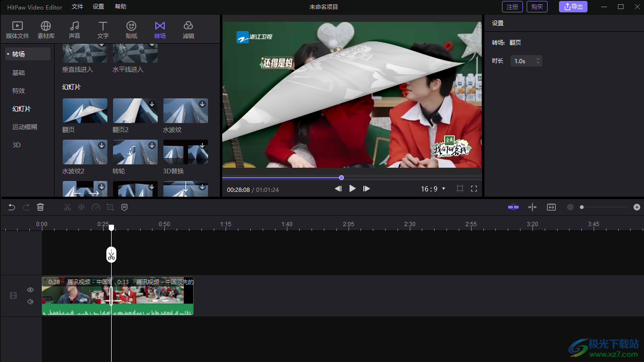The width and height of the screenshot is (644, 362).
Task: Fit the timeline to the window
Action: click(551, 207)
